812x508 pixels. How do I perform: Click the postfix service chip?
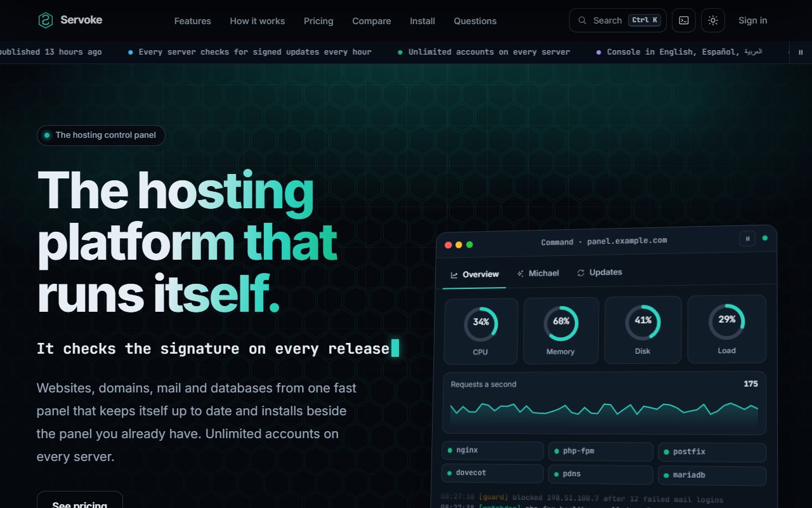click(x=712, y=452)
